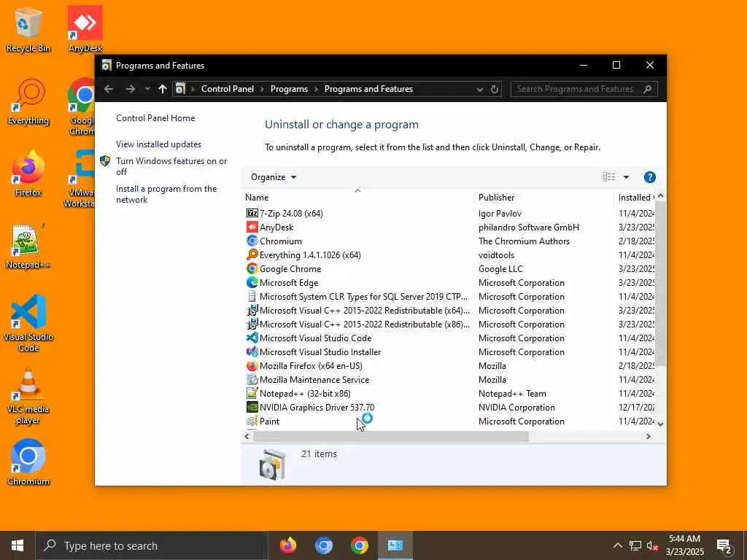Screen dimensions: 747x560
Task: Sort the list by the Publisher column header
Action: pyautogui.click(x=543, y=197)
